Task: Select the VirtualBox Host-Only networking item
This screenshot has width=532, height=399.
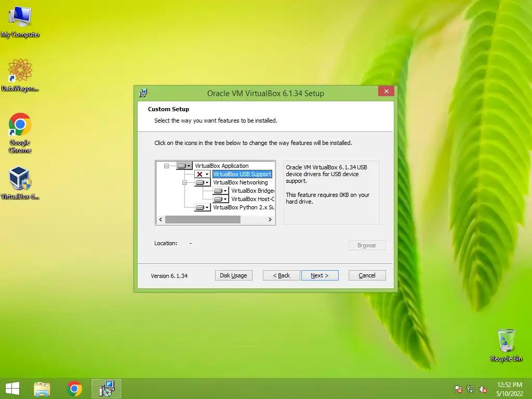Action: click(x=253, y=199)
